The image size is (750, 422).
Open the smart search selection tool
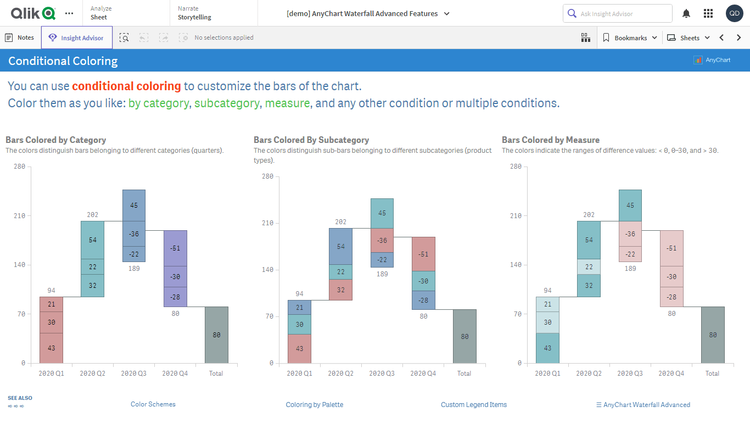(x=124, y=37)
